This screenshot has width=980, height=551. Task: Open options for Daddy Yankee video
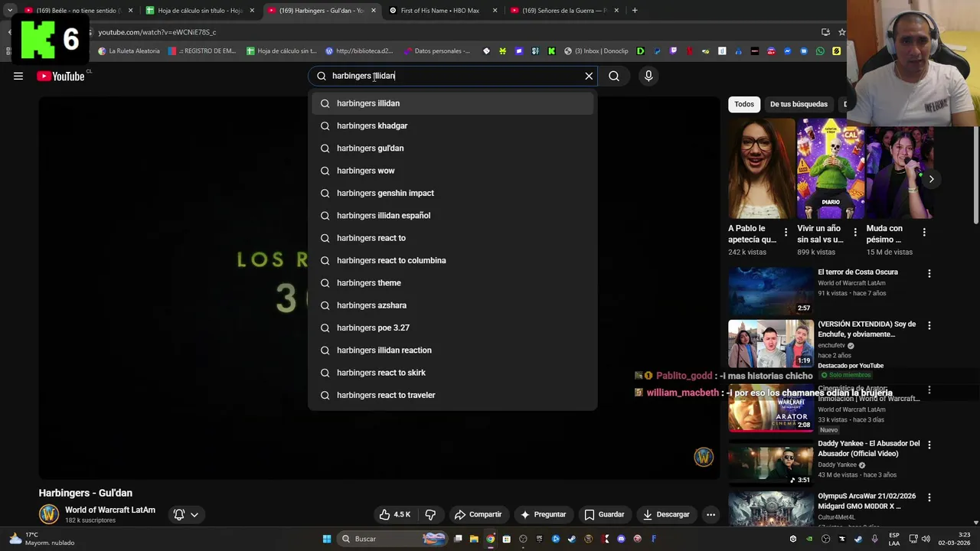pyautogui.click(x=929, y=445)
